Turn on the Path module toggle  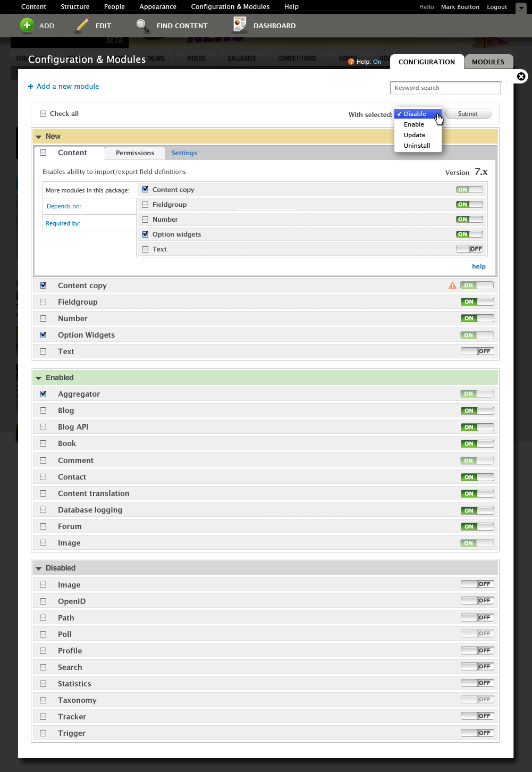click(x=477, y=617)
